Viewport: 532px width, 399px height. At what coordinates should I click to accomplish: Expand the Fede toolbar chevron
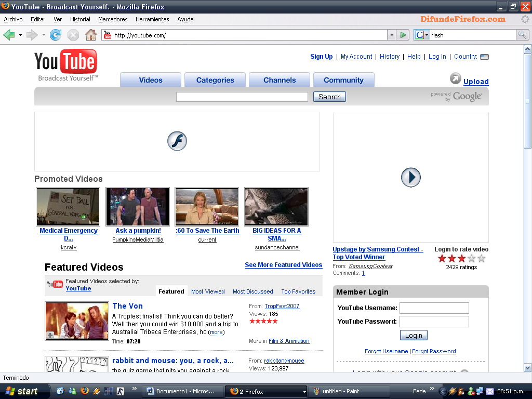[x=432, y=389]
